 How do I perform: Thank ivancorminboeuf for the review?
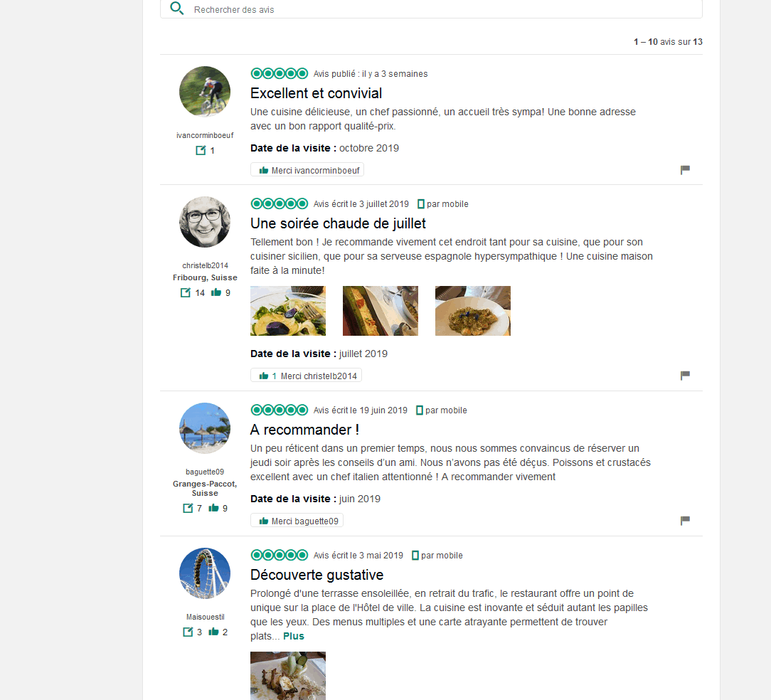tap(307, 170)
